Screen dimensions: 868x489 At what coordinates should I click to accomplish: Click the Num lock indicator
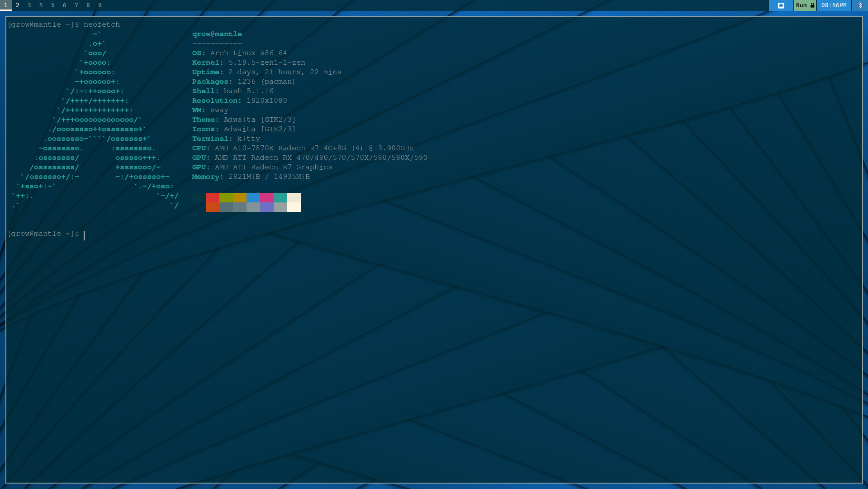click(x=805, y=5)
